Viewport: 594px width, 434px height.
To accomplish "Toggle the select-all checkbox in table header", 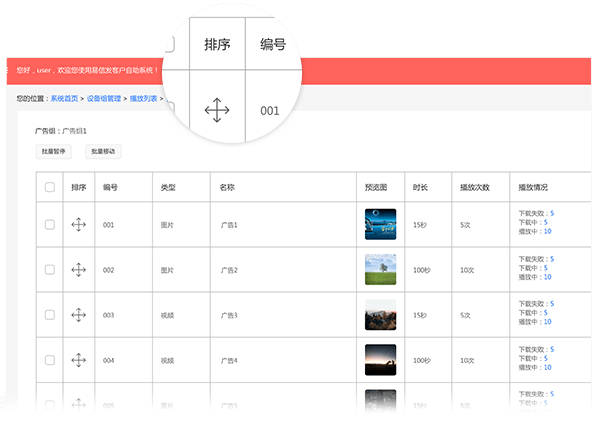I will 50,187.
